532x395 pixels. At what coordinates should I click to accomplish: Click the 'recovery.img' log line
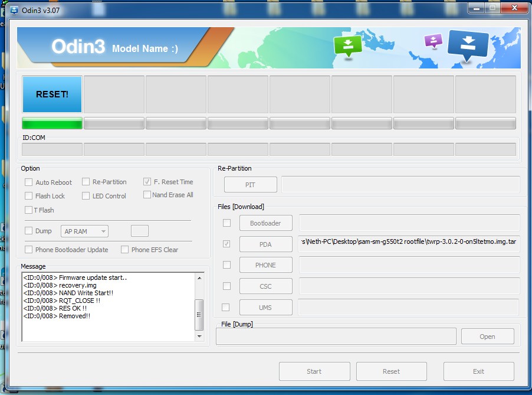(60, 285)
